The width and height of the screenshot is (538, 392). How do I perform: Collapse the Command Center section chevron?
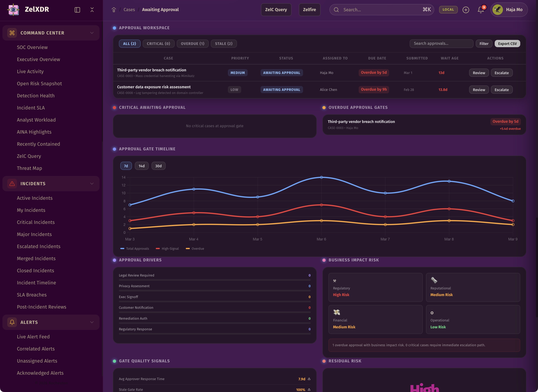coord(92,33)
